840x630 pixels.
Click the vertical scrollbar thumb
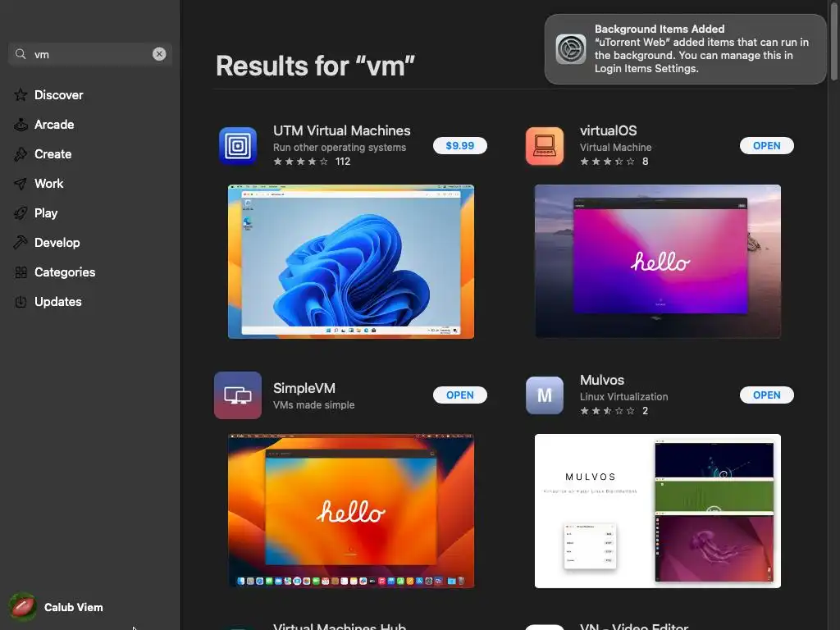(834, 42)
